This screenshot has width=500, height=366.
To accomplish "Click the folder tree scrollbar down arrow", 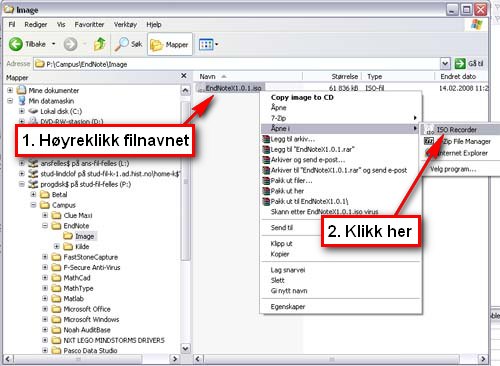I will tap(186, 349).
